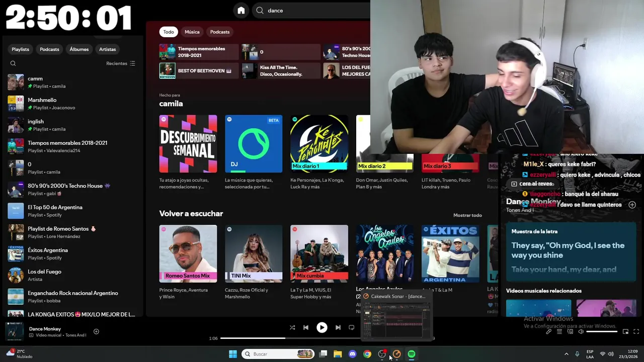644x362 pixels.
Task: Switch to Cakewalk Sonar taskbar icon
Action: 396,354
